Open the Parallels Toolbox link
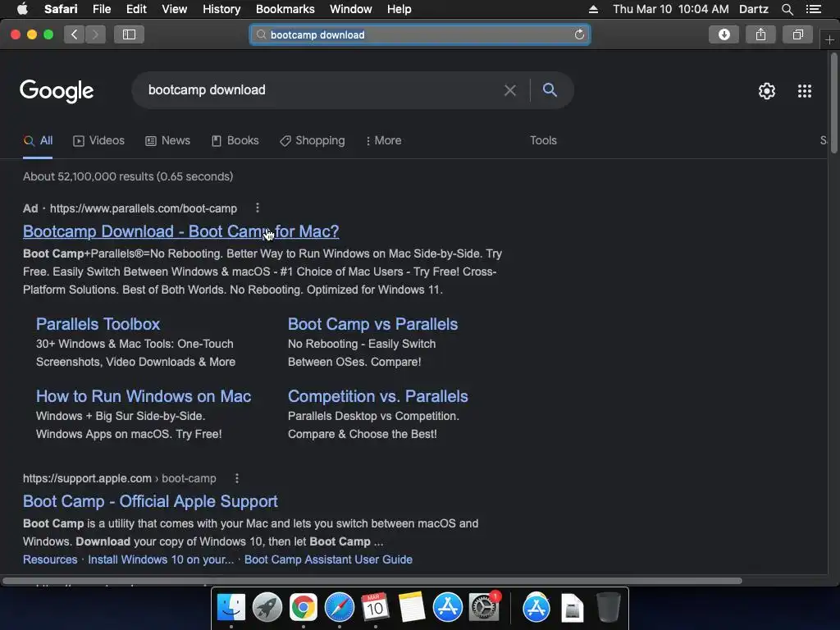 click(98, 324)
